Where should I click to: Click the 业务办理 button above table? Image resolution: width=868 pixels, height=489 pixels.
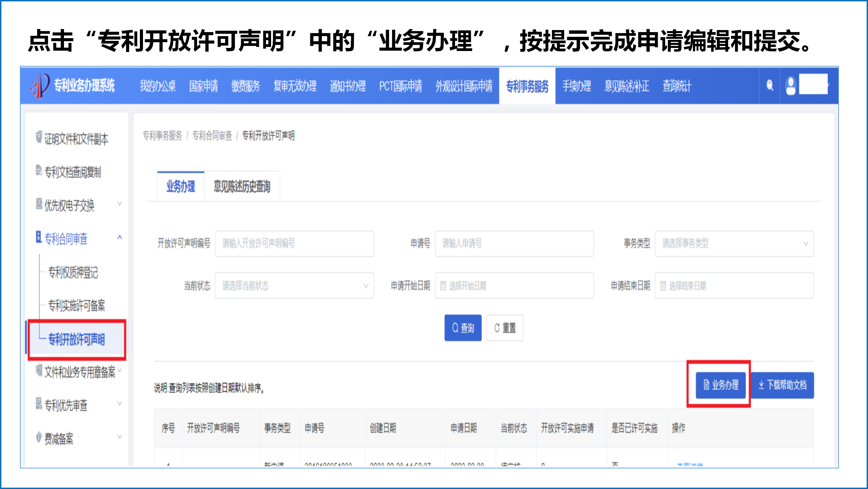720,385
